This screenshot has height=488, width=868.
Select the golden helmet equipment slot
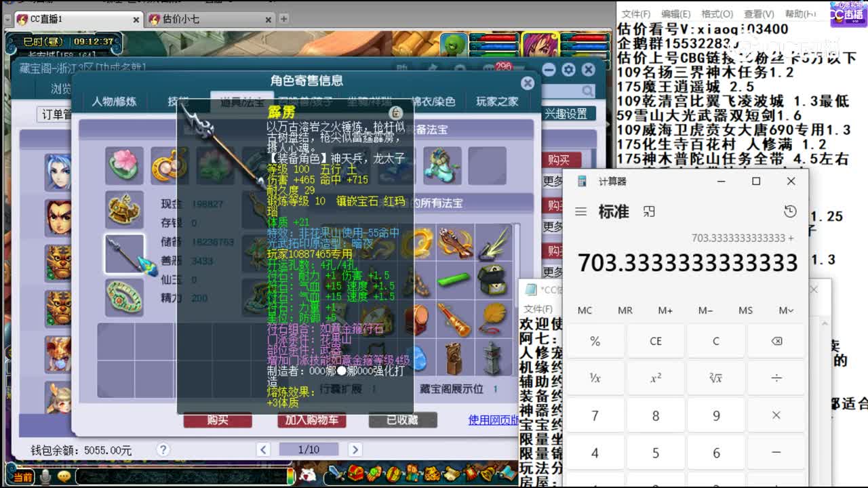pyautogui.click(x=124, y=209)
